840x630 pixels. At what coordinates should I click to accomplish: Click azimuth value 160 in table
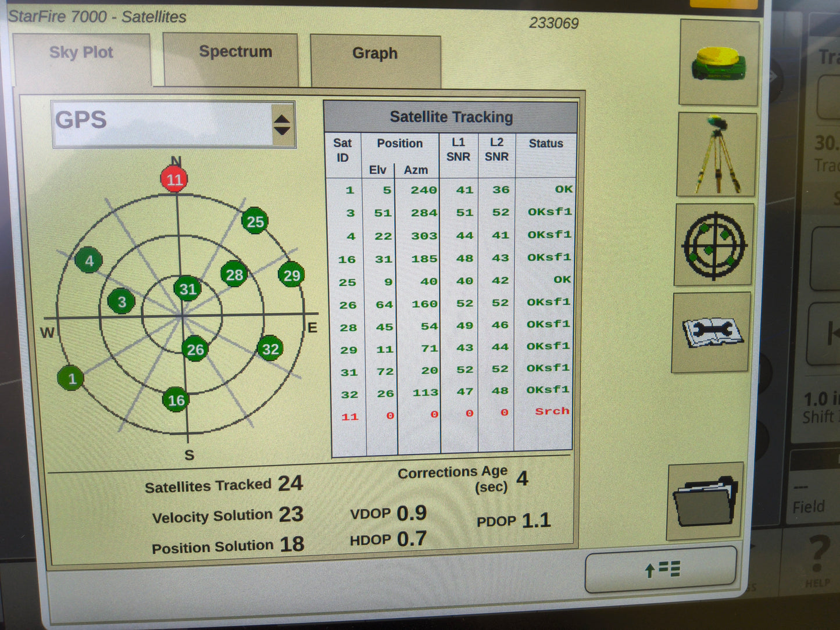(x=424, y=304)
